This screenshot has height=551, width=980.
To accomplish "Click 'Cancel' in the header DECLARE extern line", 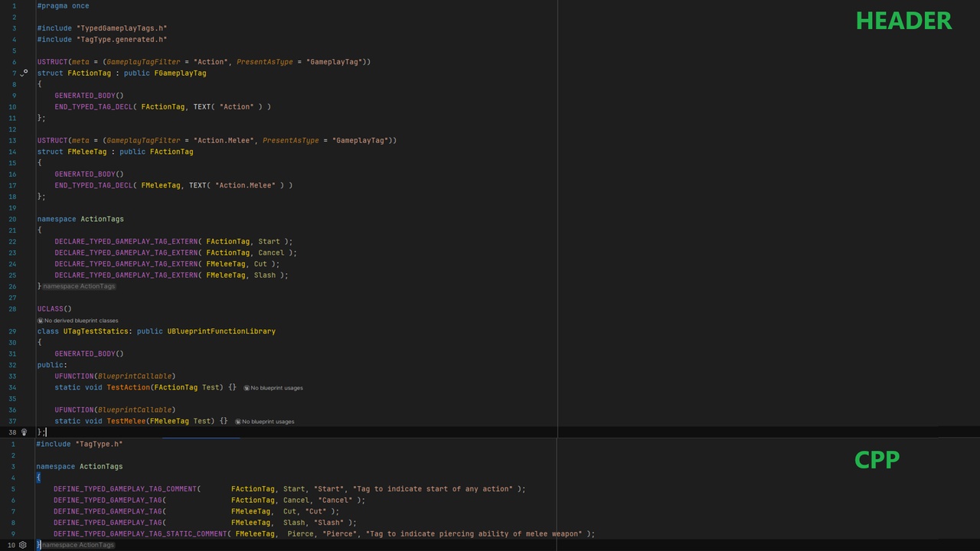I will pyautogui.click(x=271, y=253).
